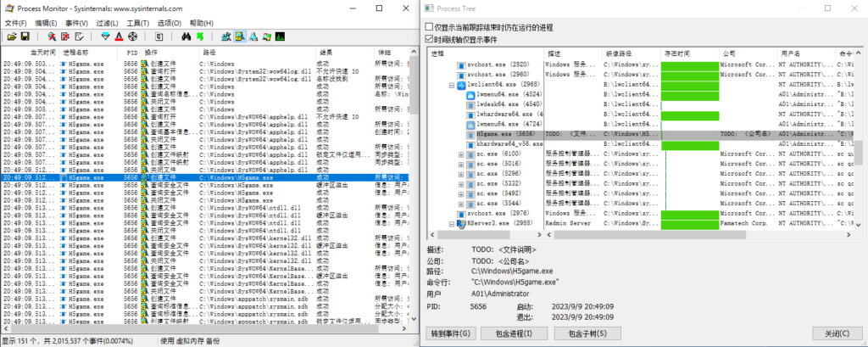Open the Highlight toolbar icon with red A

[119, 36]
